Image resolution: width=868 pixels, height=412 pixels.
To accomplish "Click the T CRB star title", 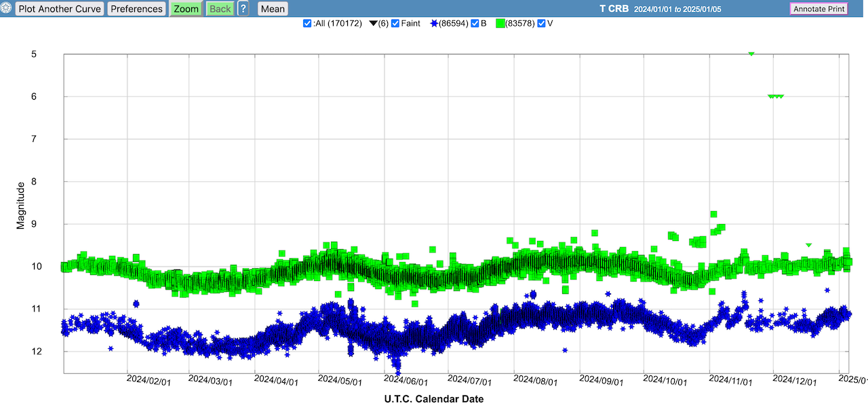I will [614, 9].
